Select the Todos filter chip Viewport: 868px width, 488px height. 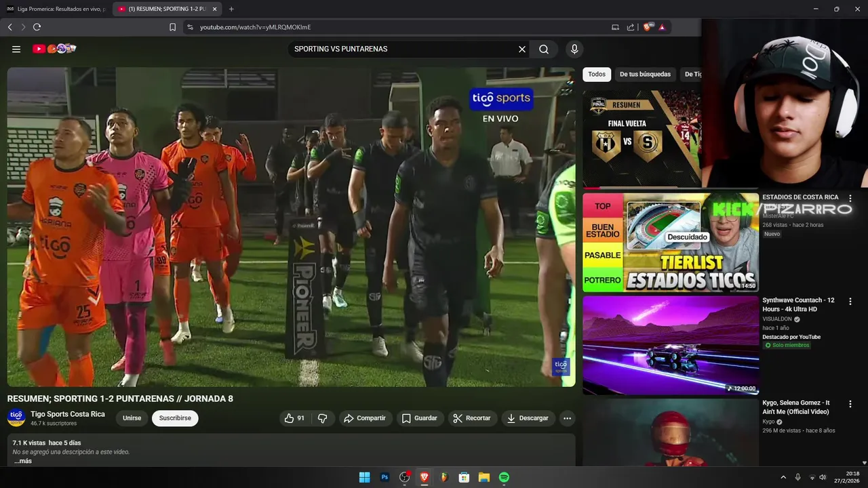coord(597,75)
